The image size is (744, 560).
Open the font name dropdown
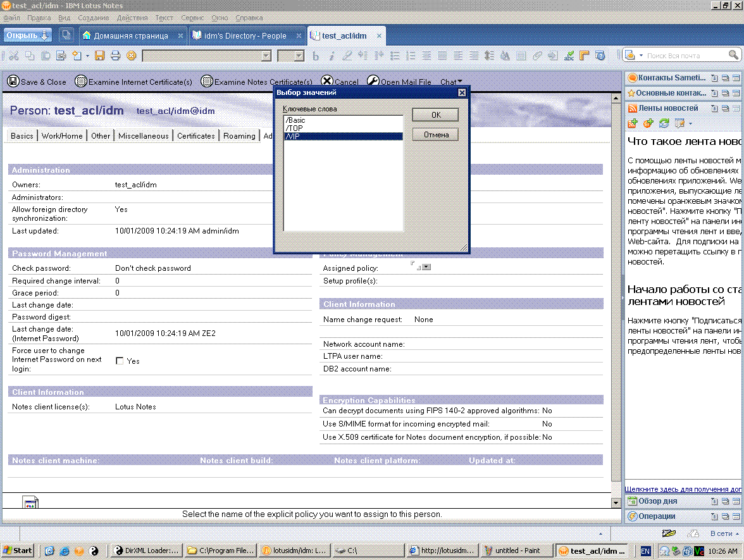point(266,56)
